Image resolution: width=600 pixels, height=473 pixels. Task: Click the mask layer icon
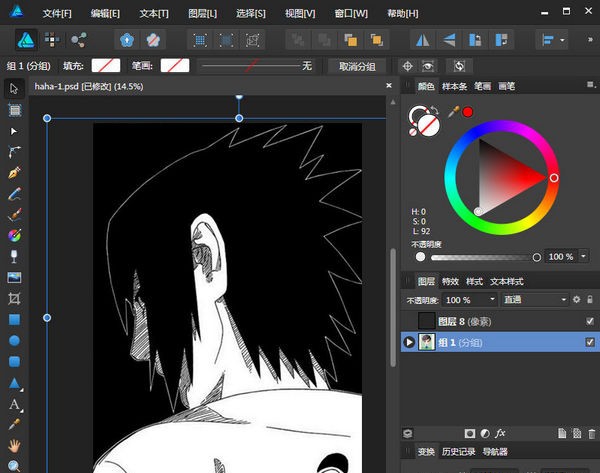[470, 433]
